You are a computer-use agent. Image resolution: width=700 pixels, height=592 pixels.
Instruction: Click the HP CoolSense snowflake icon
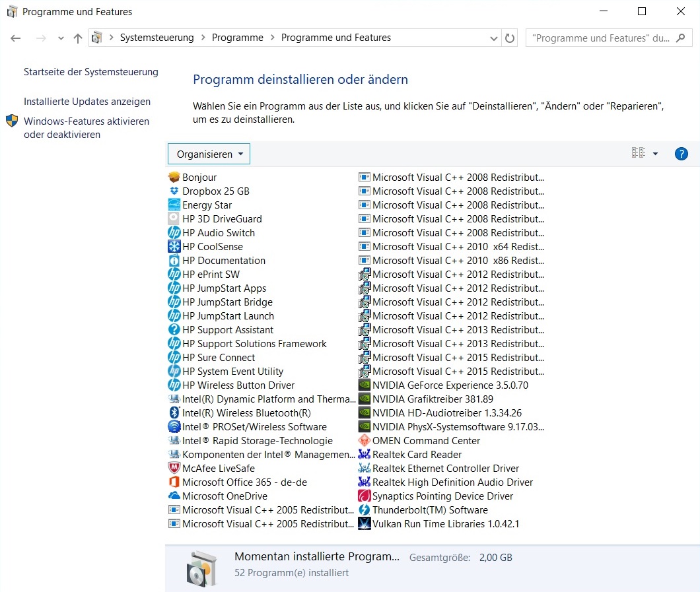coord(174,246)
